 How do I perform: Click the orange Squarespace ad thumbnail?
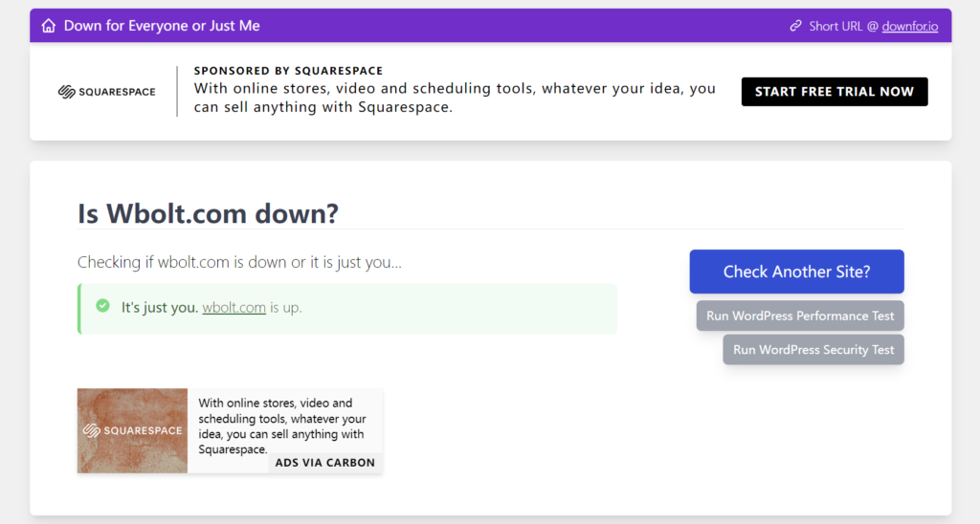(132, 430)
